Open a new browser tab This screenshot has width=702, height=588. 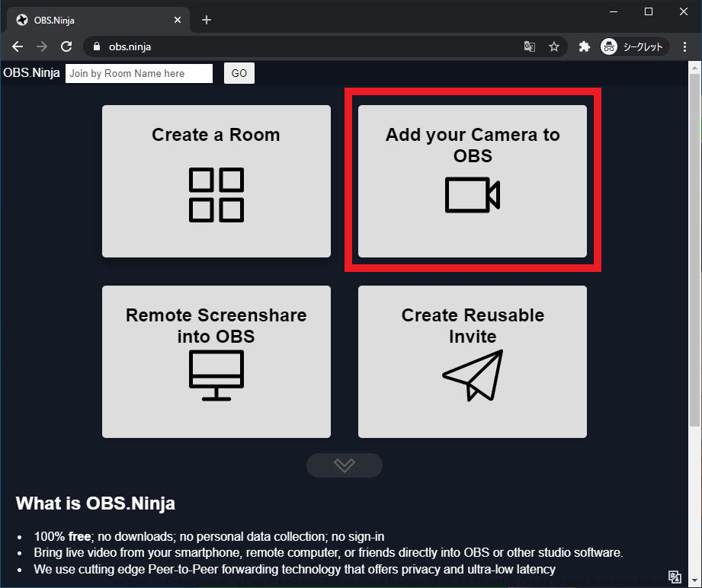pyautogui.click(x=207, y=20)
